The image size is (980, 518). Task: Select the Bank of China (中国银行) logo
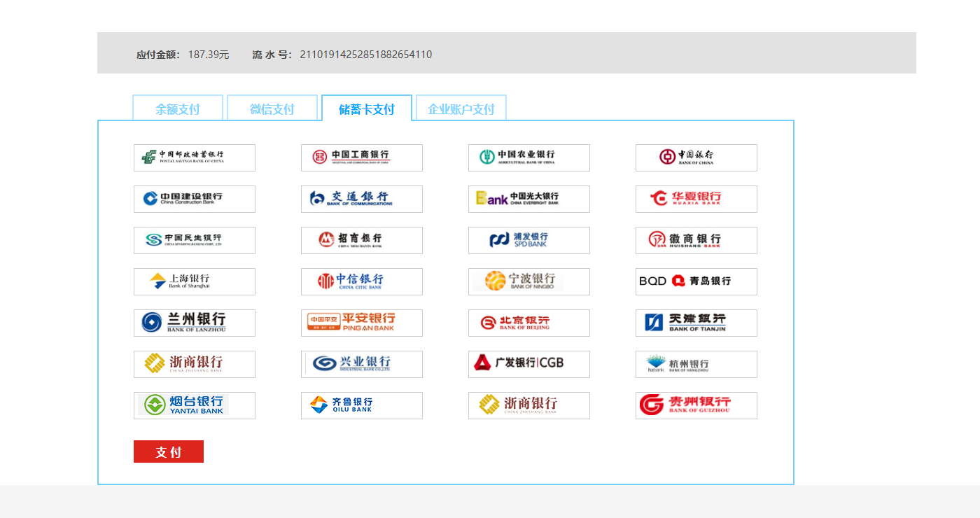coord(696,157)
